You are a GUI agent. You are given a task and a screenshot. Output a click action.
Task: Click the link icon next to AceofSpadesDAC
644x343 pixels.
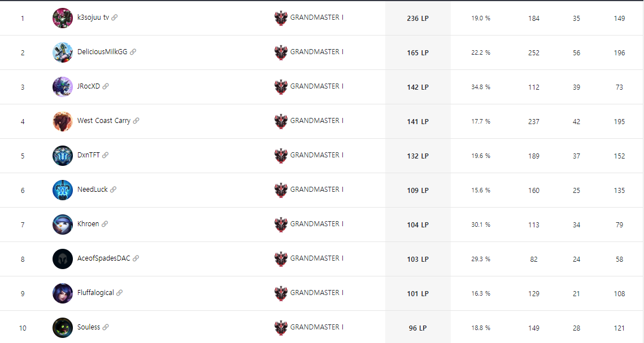coord(136,258)
